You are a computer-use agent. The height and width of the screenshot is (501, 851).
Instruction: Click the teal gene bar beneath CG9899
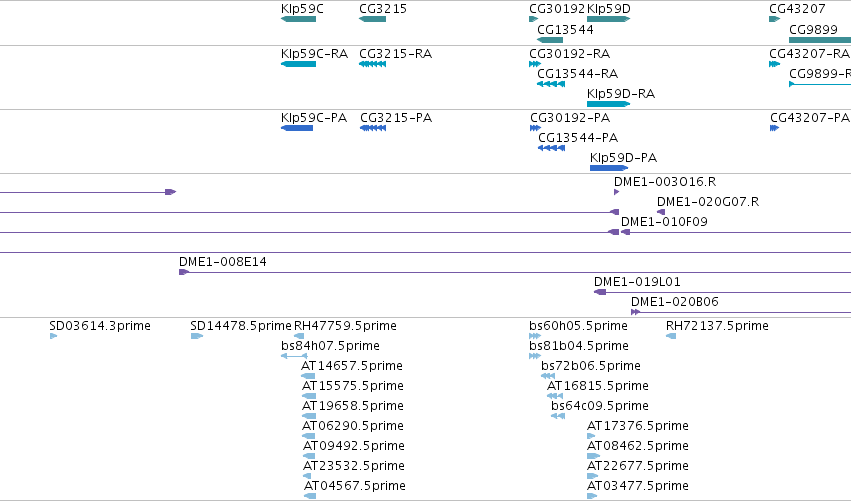[x=820, y=40]
